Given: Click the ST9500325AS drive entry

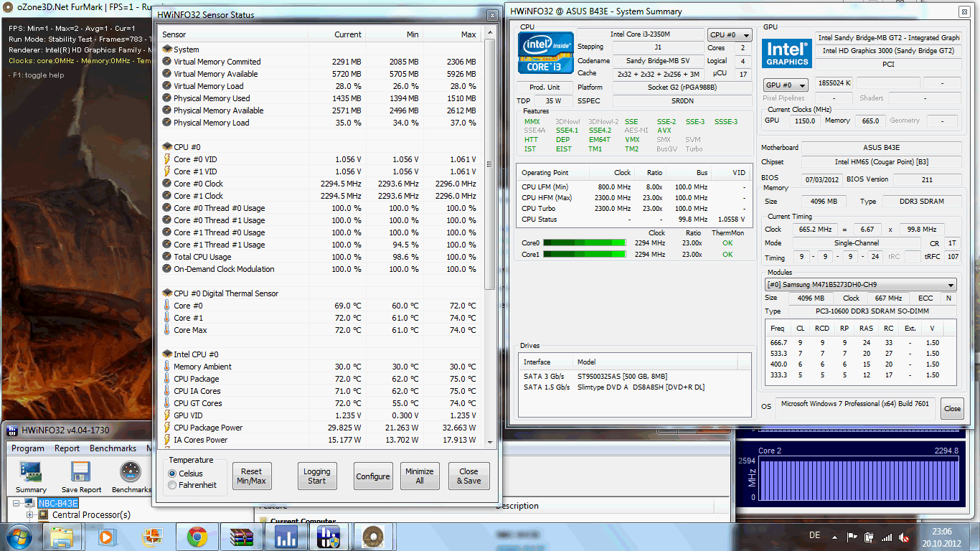Looking at the screenshot, I should coord(635,376).
